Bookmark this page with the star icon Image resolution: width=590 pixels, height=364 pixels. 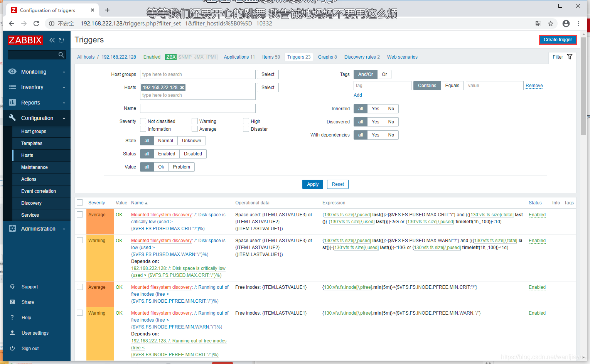[x=551, y=24]
